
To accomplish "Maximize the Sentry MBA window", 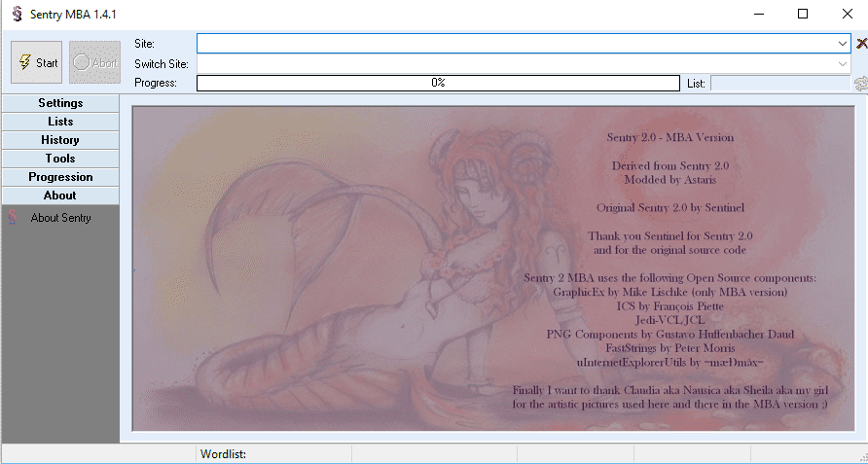I will [x=803, y=14].
